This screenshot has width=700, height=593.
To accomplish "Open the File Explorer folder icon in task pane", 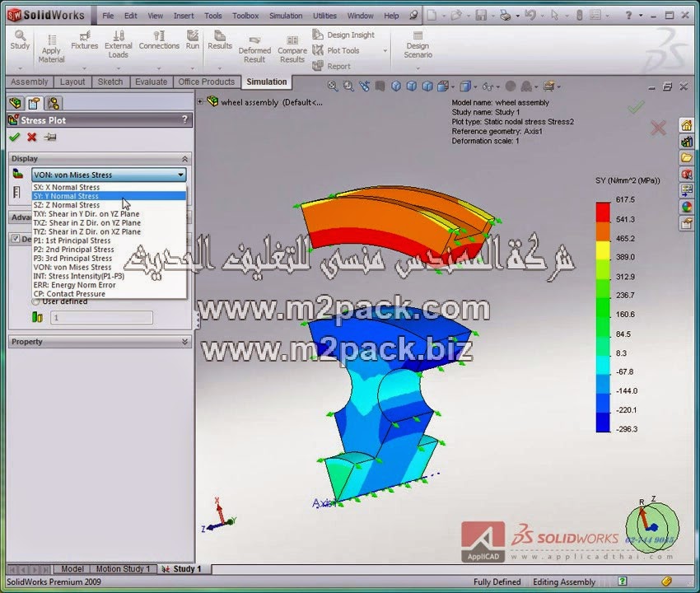I will tap(687, 157).
